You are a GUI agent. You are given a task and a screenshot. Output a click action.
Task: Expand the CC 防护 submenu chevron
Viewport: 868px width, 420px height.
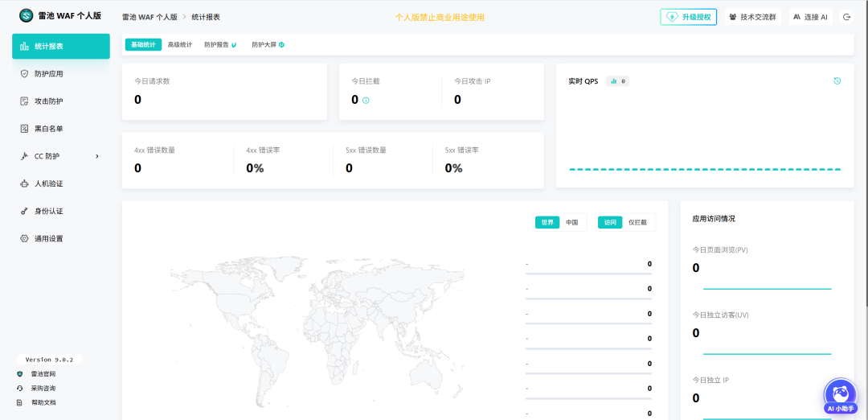(x=97, y=156)
